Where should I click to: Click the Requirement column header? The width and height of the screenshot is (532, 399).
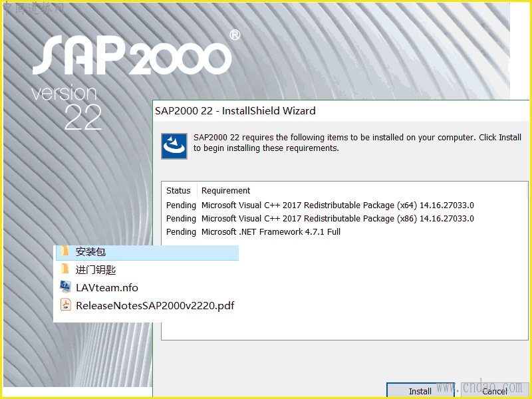click(x=225, y=191)
